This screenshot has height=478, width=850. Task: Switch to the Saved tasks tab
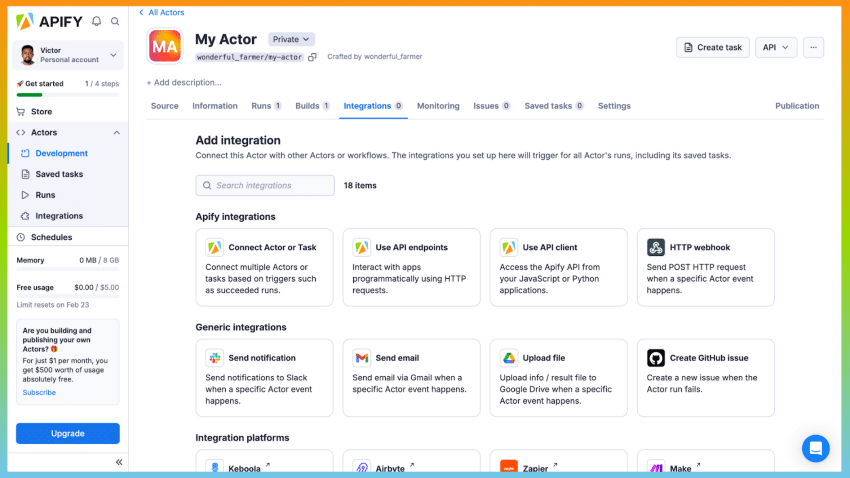point(553,106)
